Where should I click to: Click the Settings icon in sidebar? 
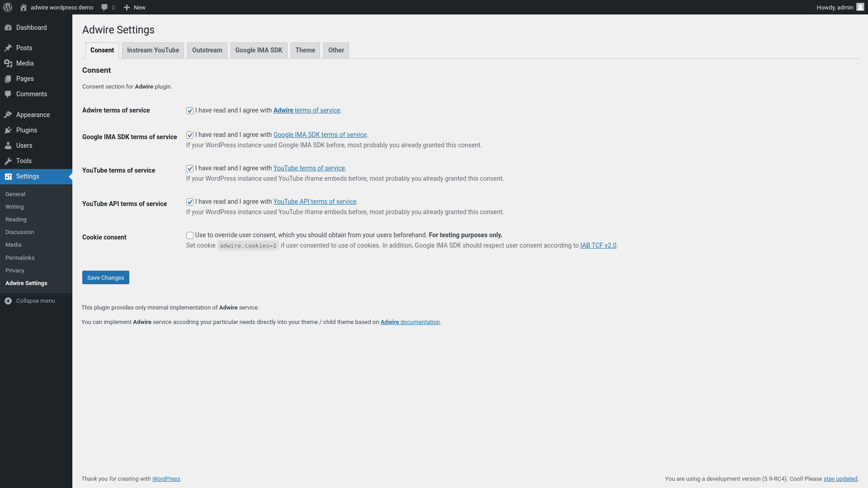coord(8,176)
